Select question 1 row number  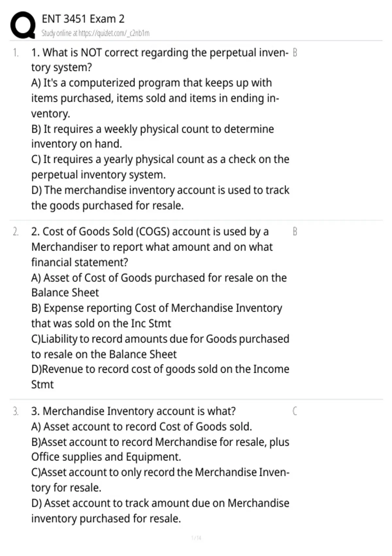(15, 53)
